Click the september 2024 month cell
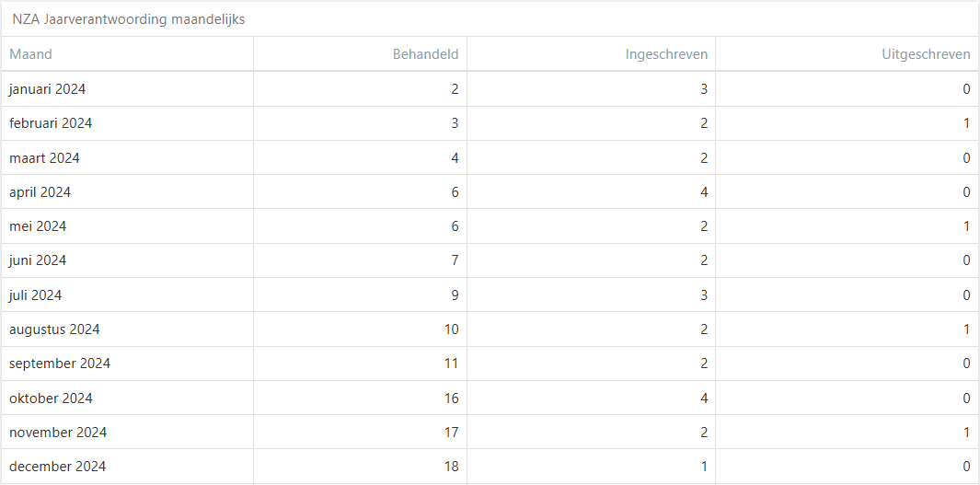 tap(60, 364)
